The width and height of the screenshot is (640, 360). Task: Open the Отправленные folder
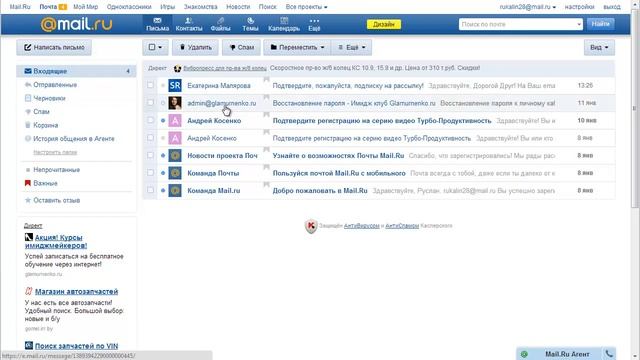pos(55,84)
